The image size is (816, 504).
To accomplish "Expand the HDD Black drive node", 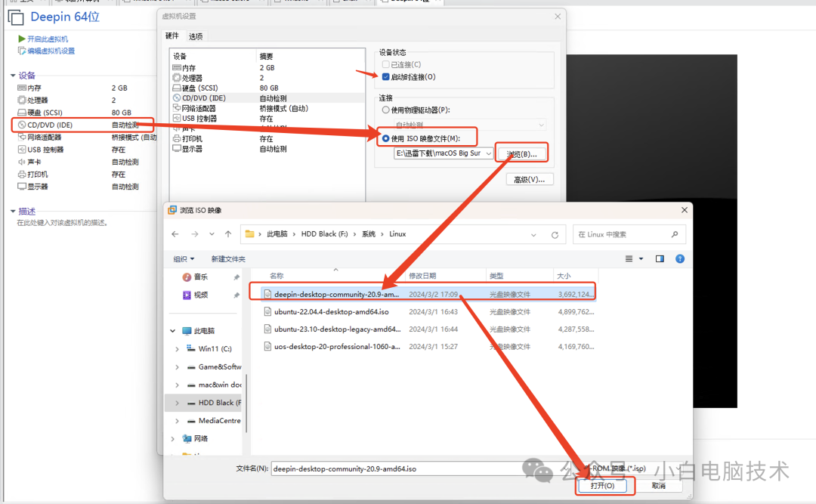I will click(x=177, y=403).
